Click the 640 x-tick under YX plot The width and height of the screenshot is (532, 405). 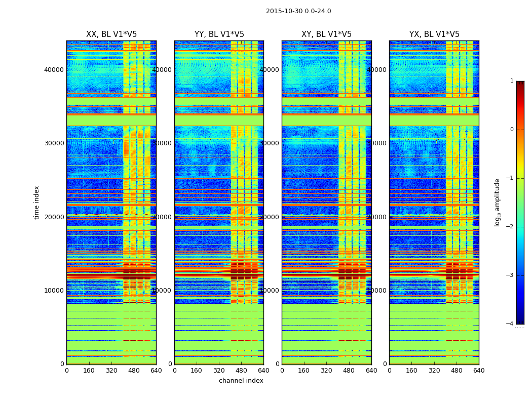coord(479,371)
